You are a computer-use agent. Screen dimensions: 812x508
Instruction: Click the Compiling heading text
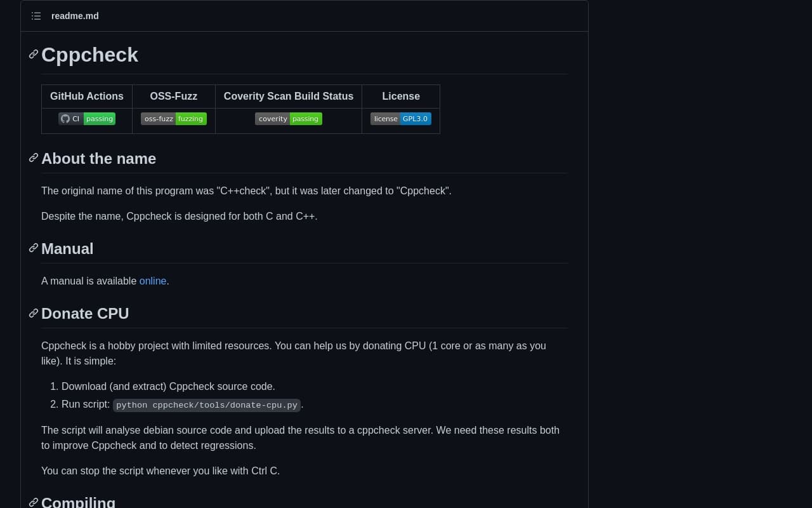pos(78,502)
